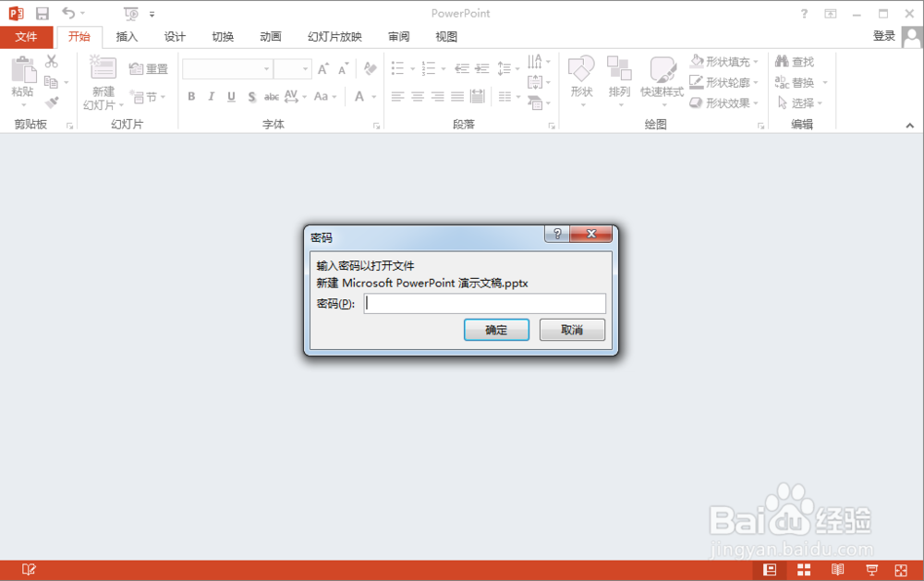Click the 登录 sign-in link
The height and width of the screenshot is (581, 924).
884,36
